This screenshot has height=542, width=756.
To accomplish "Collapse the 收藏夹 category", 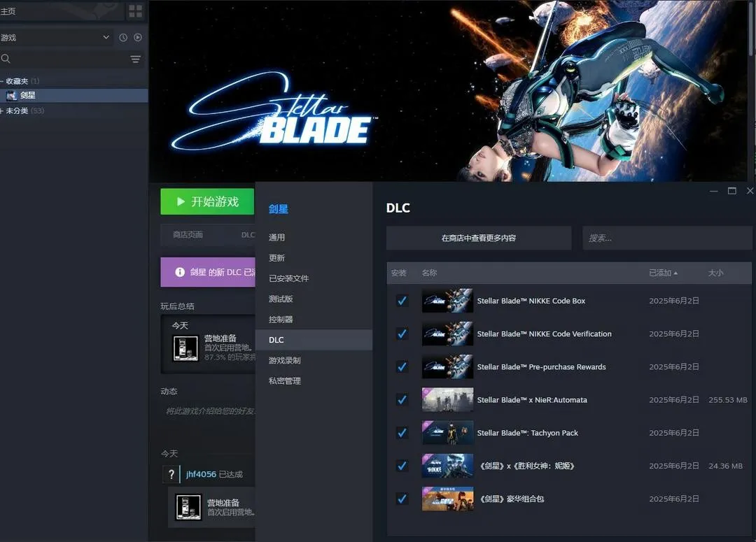I will 3,81.
